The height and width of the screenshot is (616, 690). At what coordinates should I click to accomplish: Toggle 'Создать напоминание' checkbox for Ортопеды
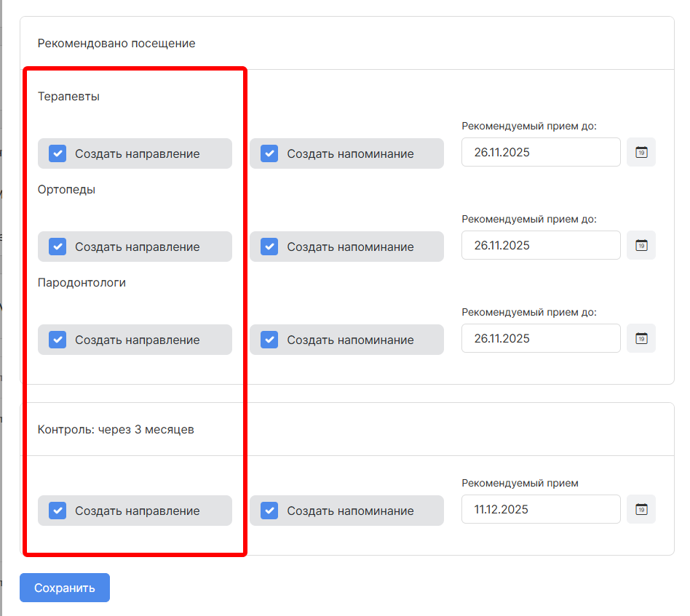(x=269, y=247)
